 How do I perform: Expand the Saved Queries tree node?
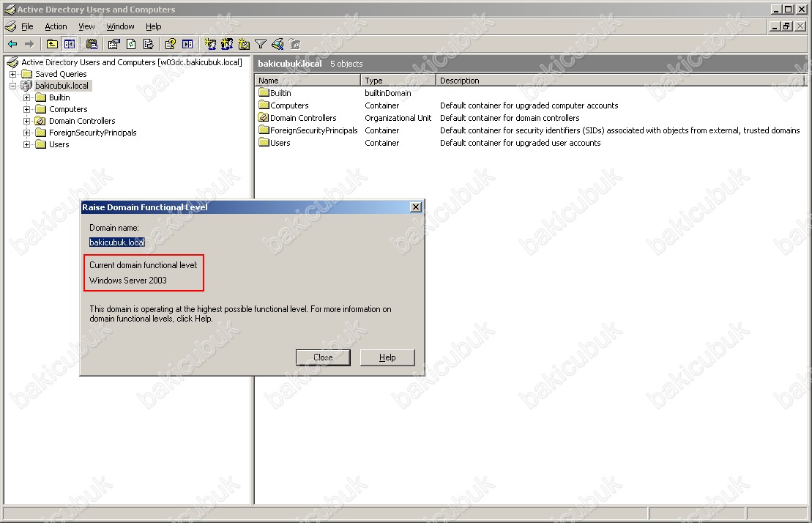[13, 74]
